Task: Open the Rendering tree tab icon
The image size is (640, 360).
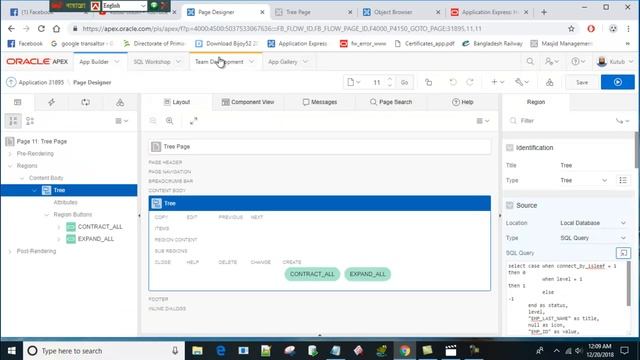Action: [18, 102]
